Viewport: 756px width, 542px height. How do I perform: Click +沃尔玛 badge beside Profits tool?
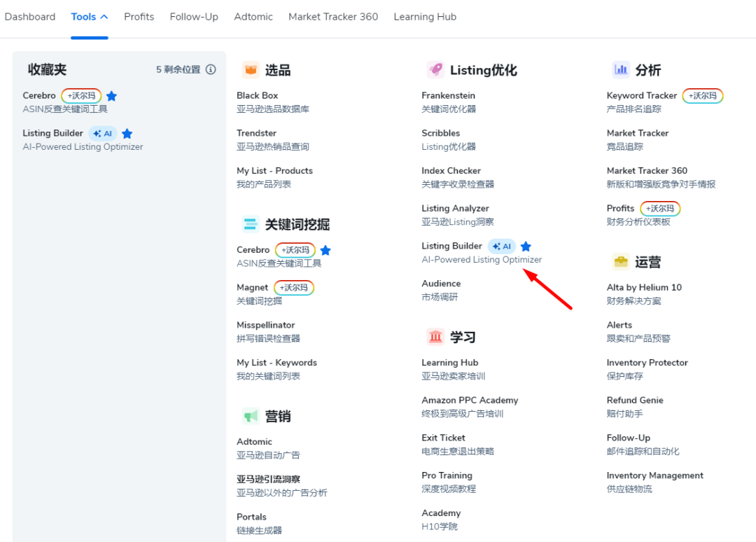(660, 208)
